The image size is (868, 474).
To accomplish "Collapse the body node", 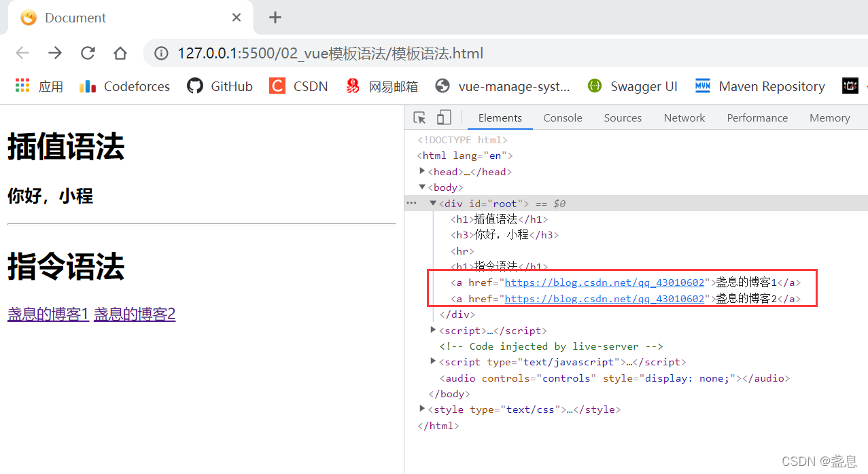I will tap(422, 187).
